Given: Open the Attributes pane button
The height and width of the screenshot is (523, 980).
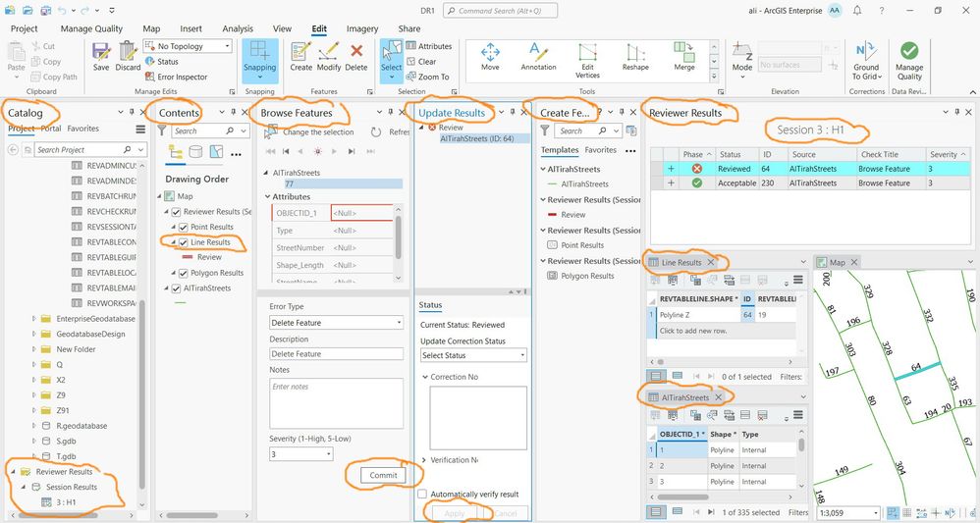Looking at the screenshot, I should click(429, 46).
